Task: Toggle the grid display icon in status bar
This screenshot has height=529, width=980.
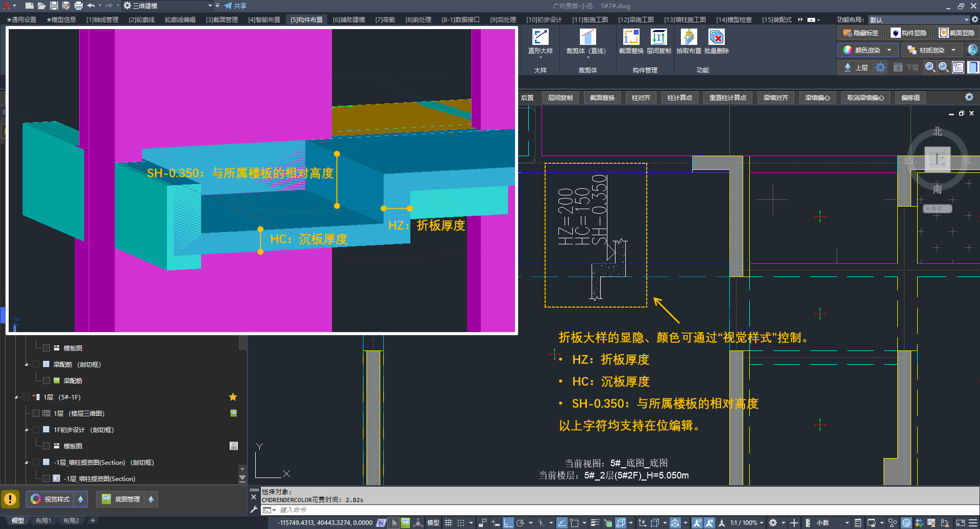Action: [448, 523]
